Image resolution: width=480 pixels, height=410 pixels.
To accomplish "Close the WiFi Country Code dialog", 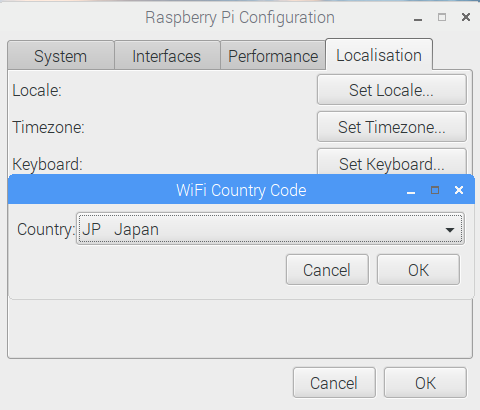I will 459,190.
